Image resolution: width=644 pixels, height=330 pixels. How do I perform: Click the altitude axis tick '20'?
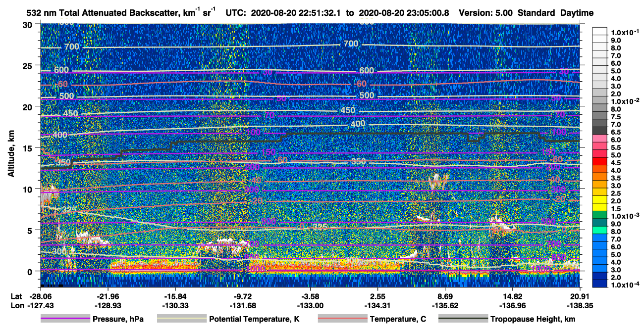[x=29, y=106]
